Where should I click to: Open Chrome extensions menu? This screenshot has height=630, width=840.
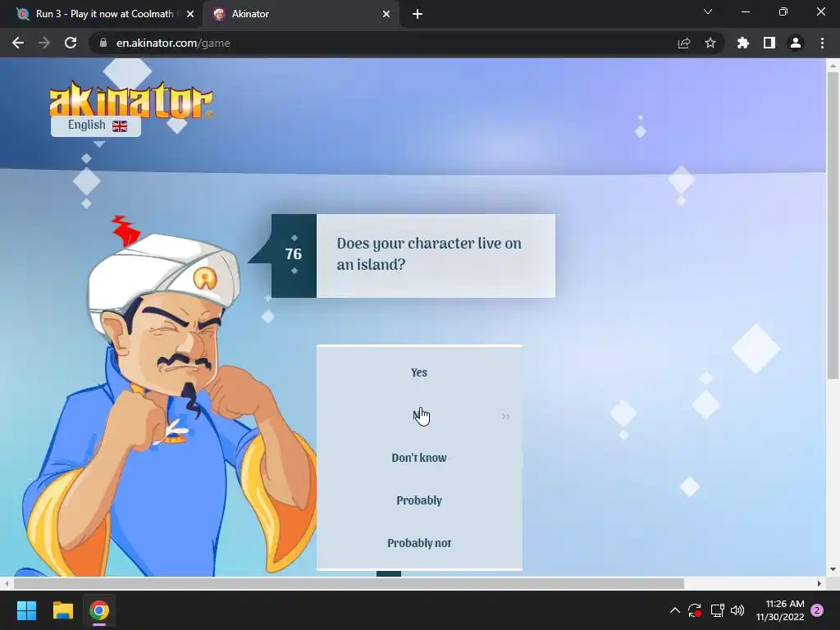tap(743, 43)
